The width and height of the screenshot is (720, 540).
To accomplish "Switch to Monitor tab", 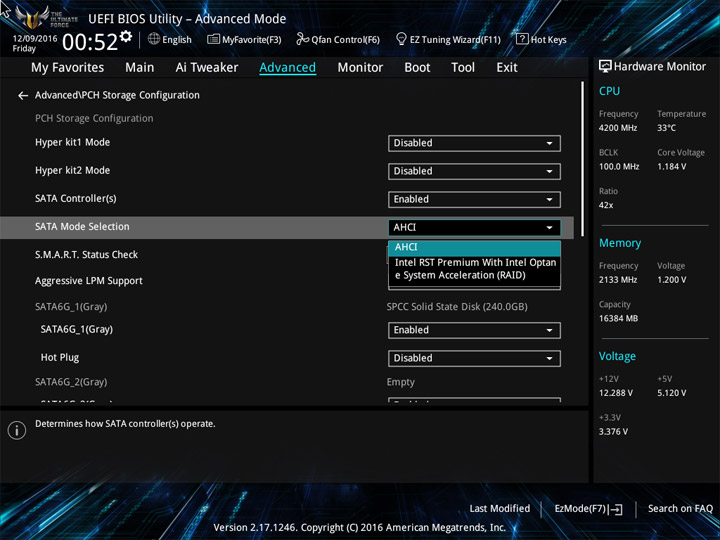I will pyautogui.click(x=360, y=68).
